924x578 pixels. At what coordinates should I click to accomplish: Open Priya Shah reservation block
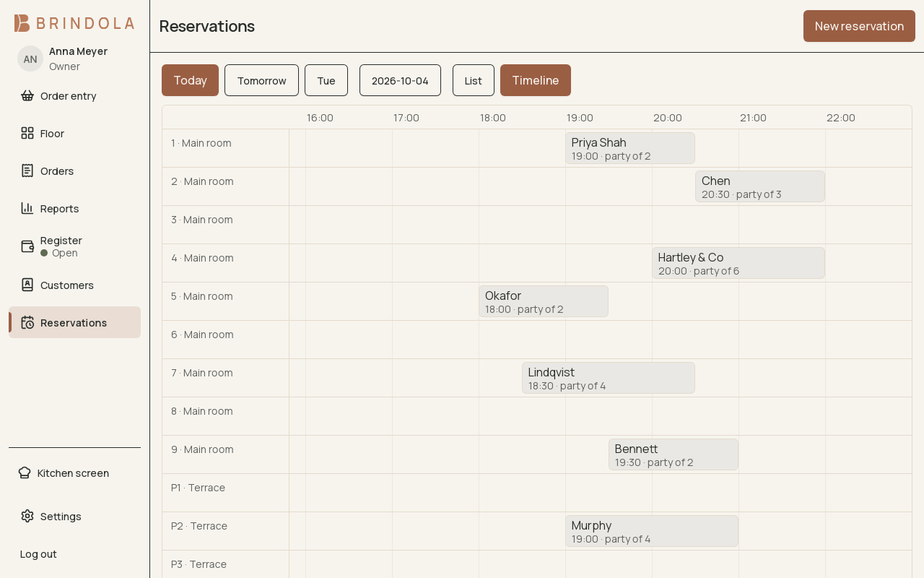pos(630,148)
